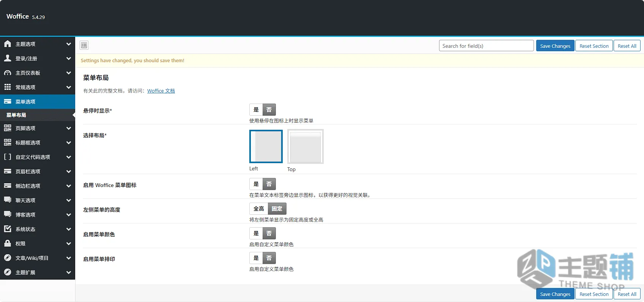Image resolution: width=644 pixels, height=302 pixels.
Task: Select the Left layout thumbnail
Action: click(x=266, y=146)
